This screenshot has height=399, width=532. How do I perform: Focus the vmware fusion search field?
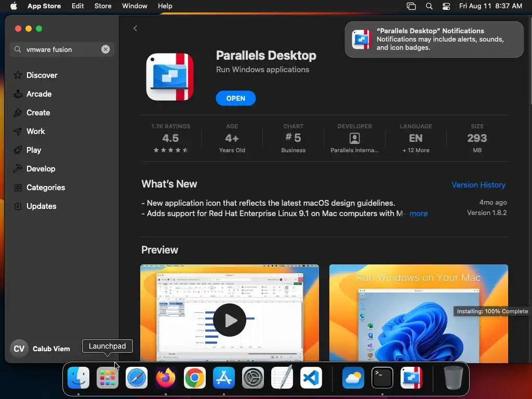click(62, 49)
